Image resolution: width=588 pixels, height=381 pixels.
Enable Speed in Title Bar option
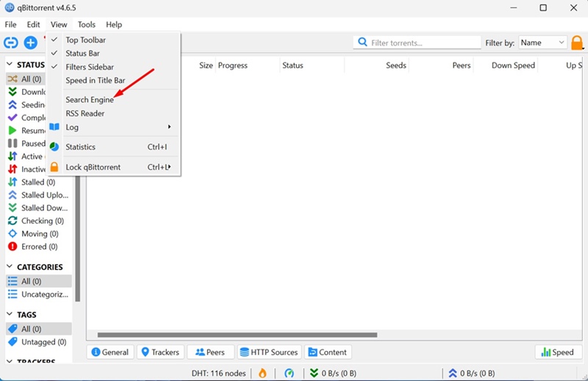click(x=114, y=80)
